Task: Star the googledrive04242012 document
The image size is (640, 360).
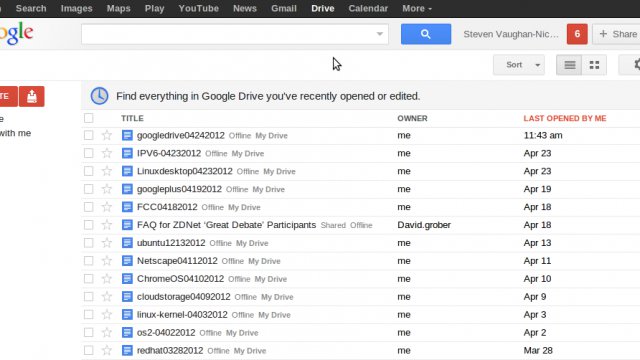Action: 107,136
